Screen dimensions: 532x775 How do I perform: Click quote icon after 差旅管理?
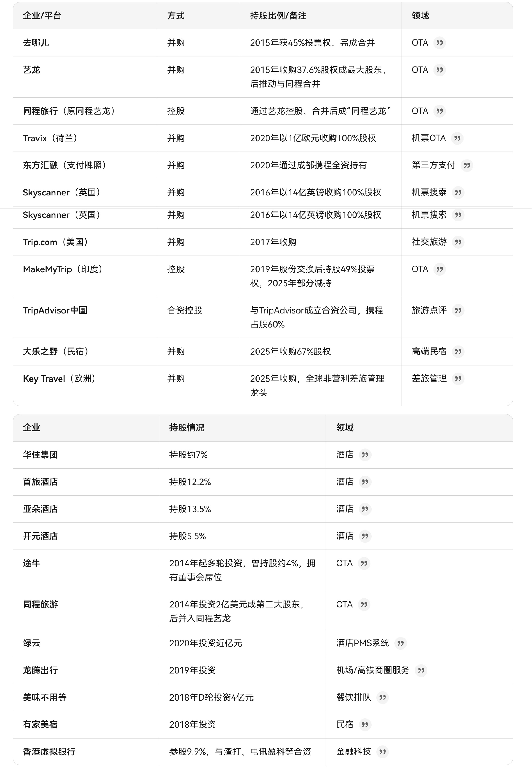pyautogui.click(x=458, y=379)
